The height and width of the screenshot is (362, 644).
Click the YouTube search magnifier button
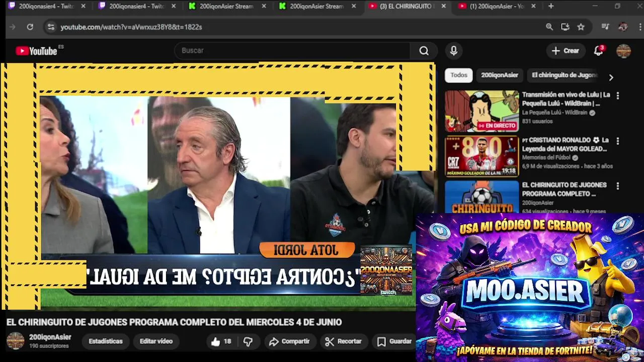click(424, 50)
